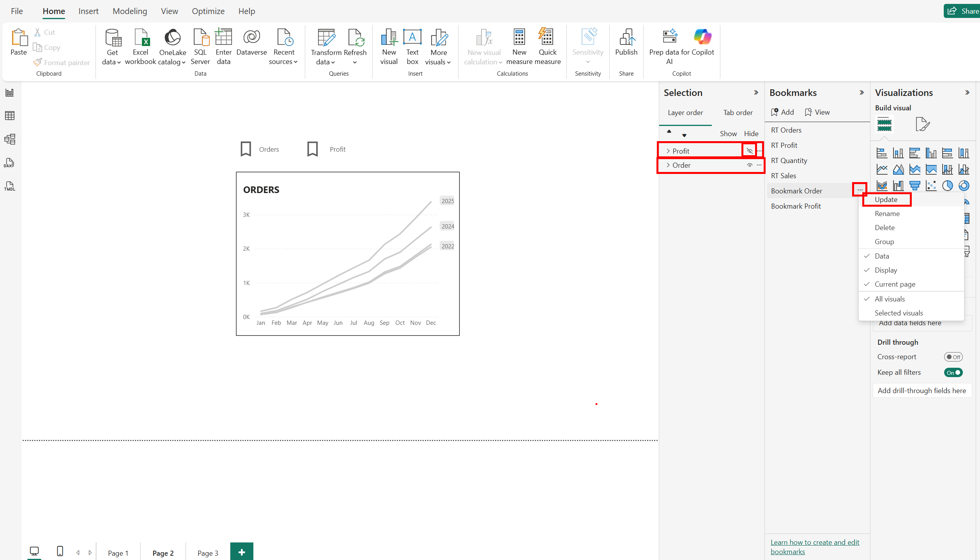Open the Bookmark Order more options menu
Viewport: 980px width, 560px height.
coord(860,190)
